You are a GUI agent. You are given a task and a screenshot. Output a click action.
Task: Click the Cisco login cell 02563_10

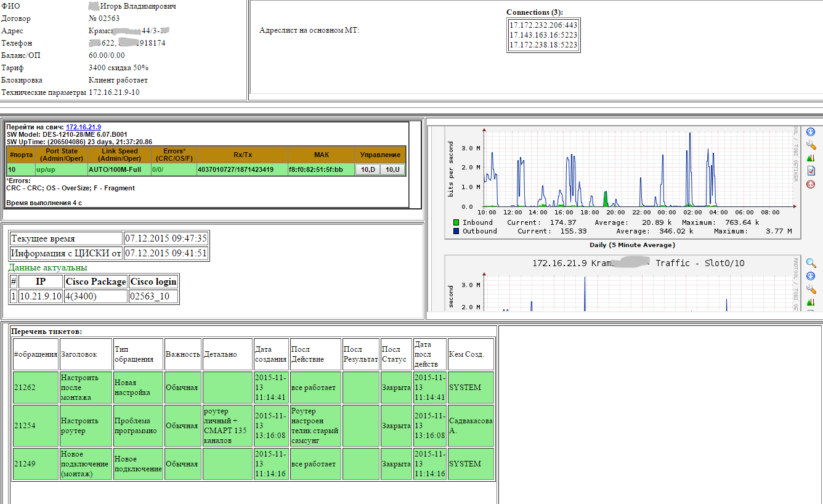tap(153, 296)
